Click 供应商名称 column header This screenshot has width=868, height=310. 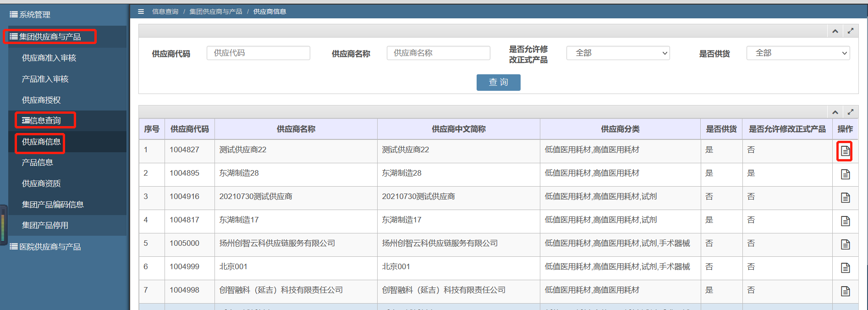296,129
